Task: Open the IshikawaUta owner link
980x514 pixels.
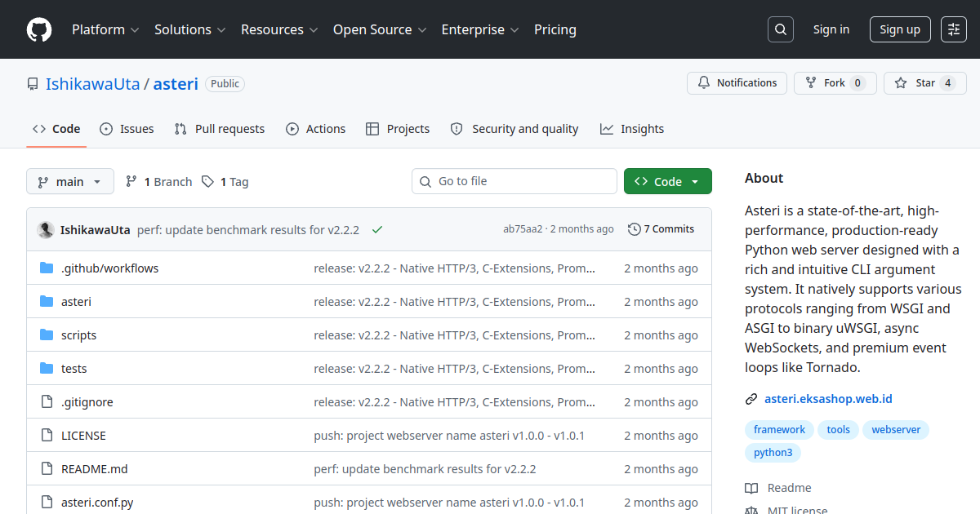Action: [x=93, y=83]
